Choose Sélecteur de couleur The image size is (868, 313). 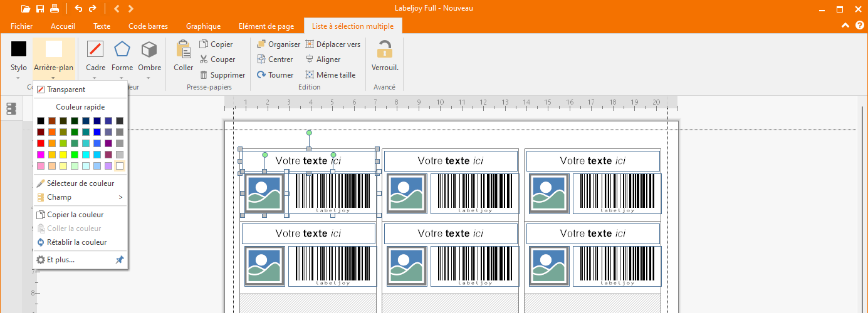click(80, 183)
